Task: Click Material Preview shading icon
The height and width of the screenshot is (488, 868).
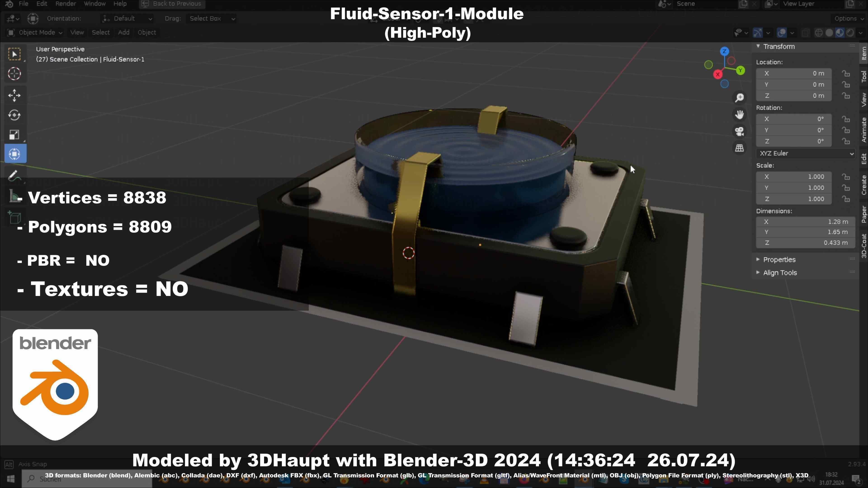Action: pos(840,33)
